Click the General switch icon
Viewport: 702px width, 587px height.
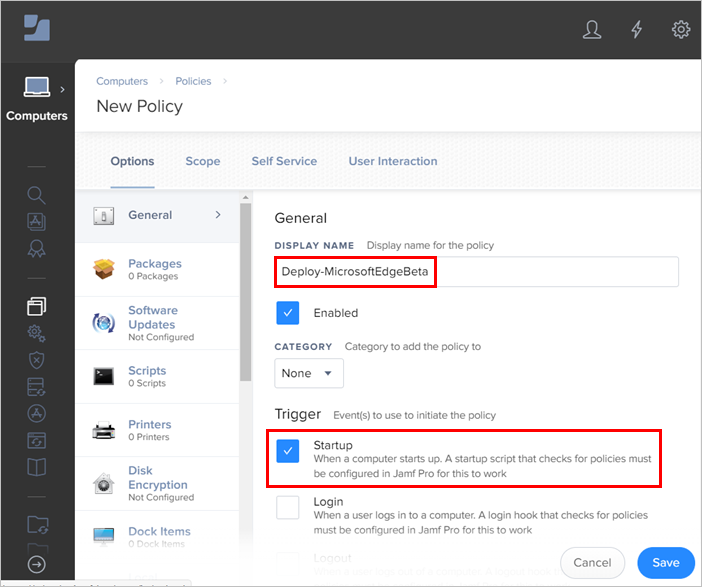pyautogui.click(x=103, y=216)
